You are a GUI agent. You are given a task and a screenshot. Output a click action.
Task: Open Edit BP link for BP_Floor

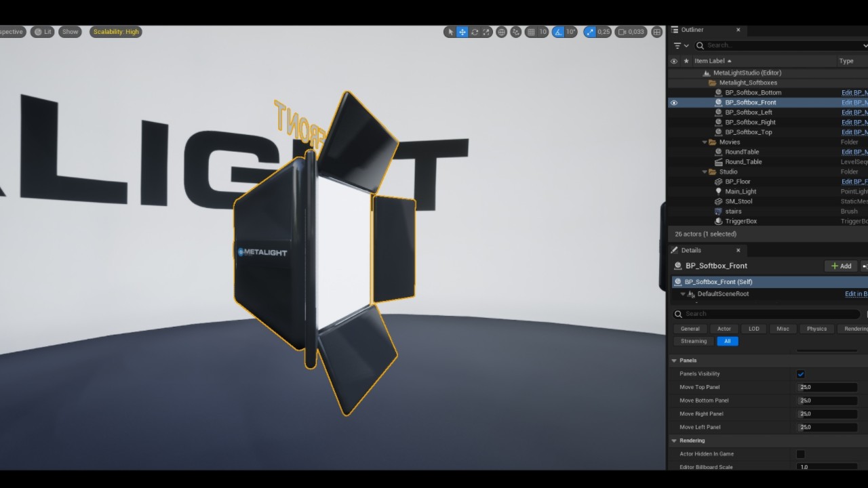(x=854, y=182)
